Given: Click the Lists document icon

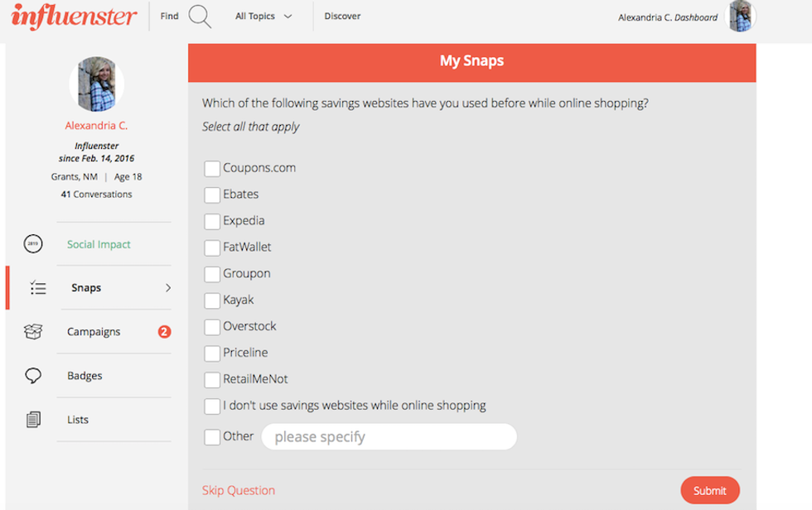Looking at the screenshot, I should click(x=33, y=420).
